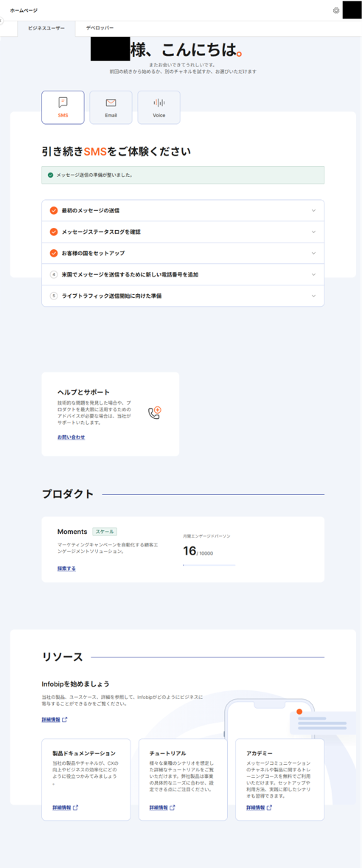Click green check icon in ready banner
The width and height of the screenshot is (362, 868).
pos(50,175)
